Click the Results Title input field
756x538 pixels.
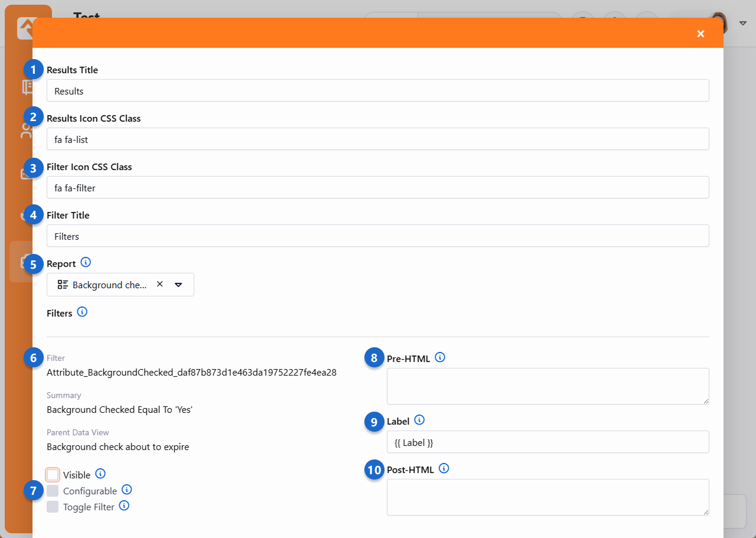(377, 91)
